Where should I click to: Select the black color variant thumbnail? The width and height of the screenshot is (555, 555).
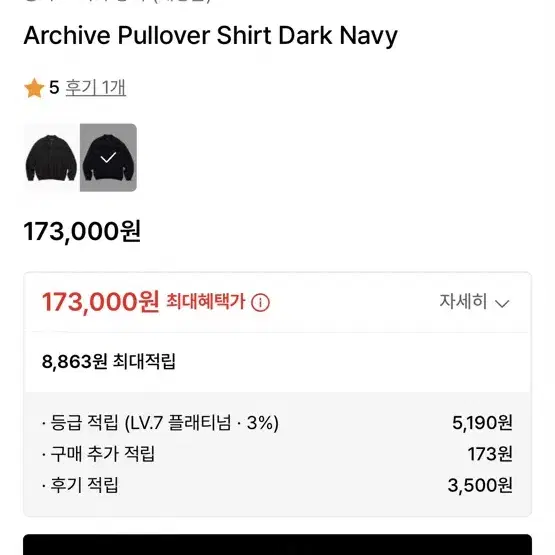[51, 158]
